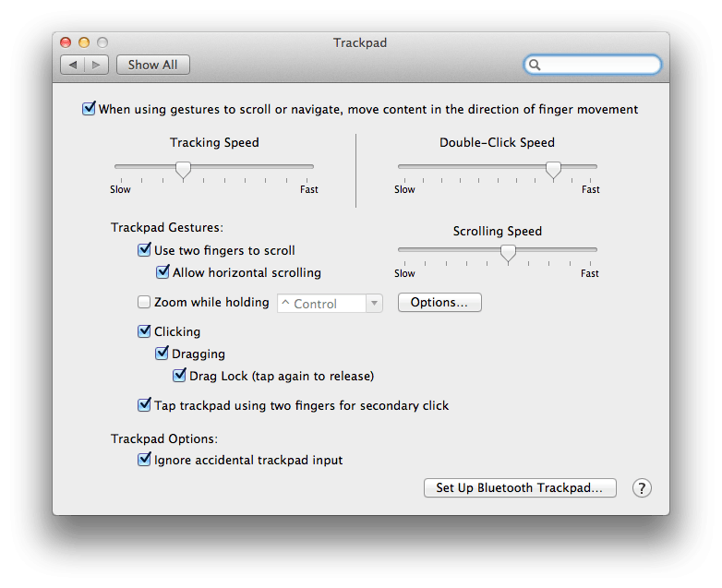Click the Trackpad Options: heading

(x=164, y=438)
